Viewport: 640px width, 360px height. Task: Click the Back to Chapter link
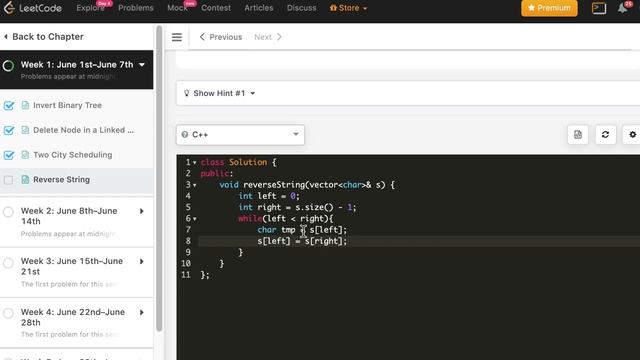(x=48, y=37)
